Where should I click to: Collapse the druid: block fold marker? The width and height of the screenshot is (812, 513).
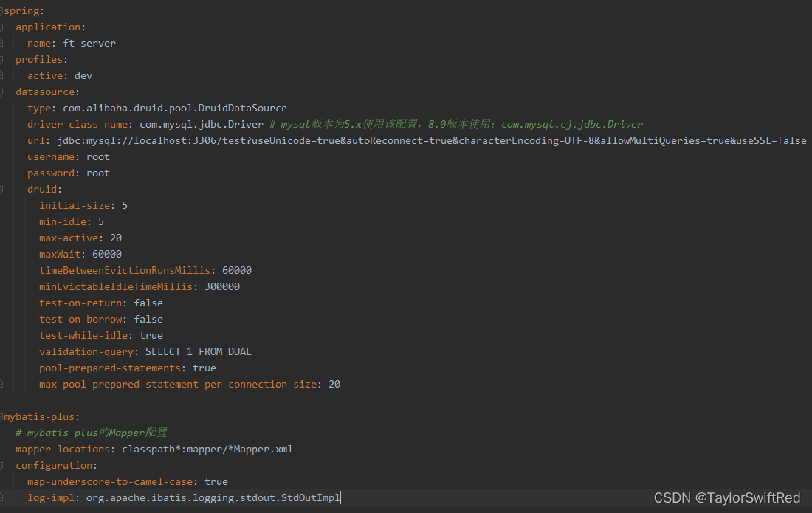point(1,190)
